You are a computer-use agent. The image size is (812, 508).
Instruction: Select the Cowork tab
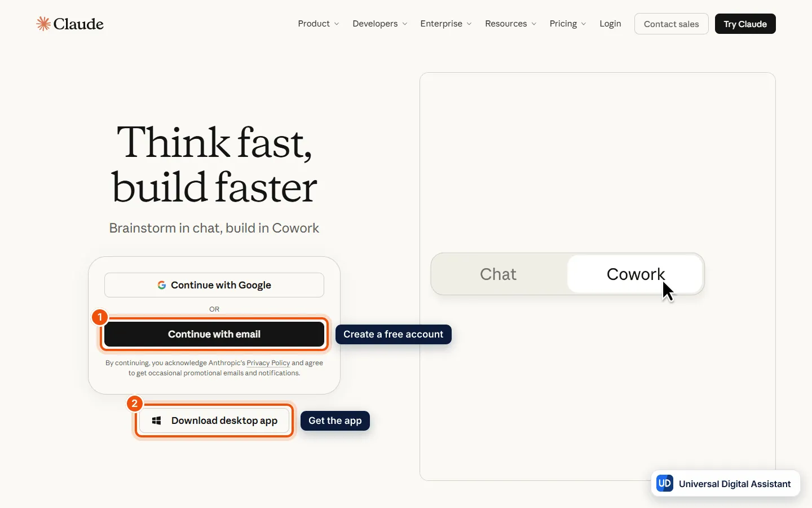pyautogui.click(x=636, y=274)
